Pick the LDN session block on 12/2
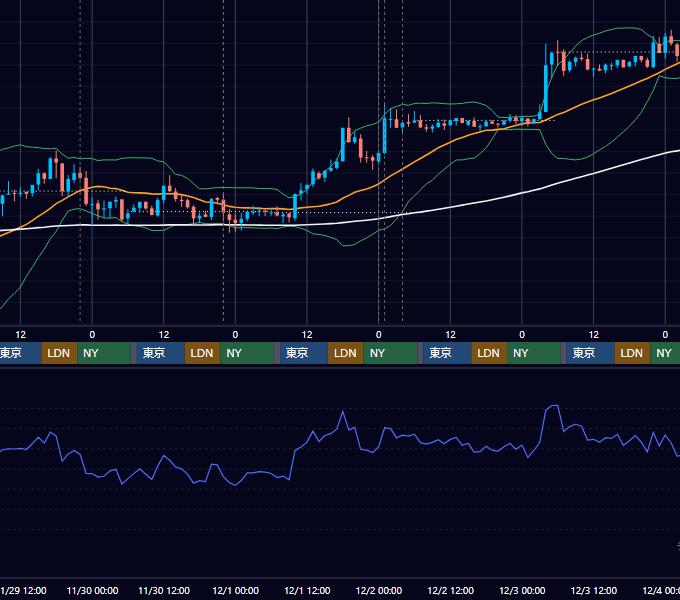The width and height of the screenshot is (680, 600). [x=489, y=353]
